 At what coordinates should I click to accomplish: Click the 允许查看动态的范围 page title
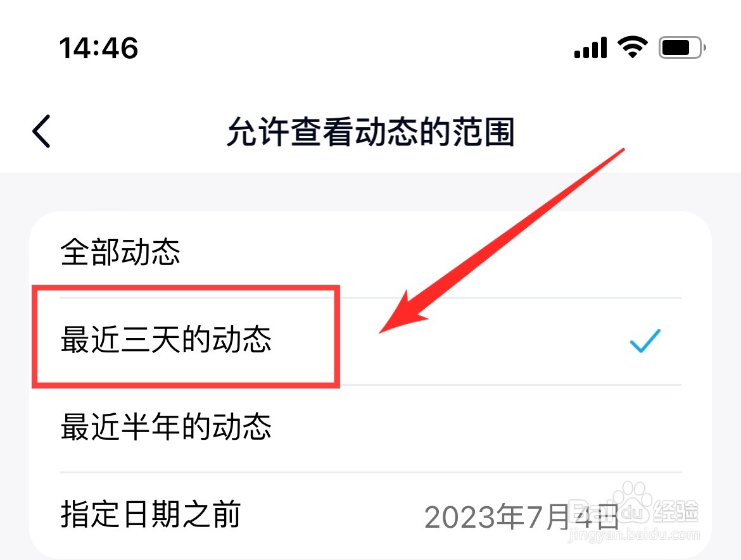pyautogui.click(x=370, y=132)
